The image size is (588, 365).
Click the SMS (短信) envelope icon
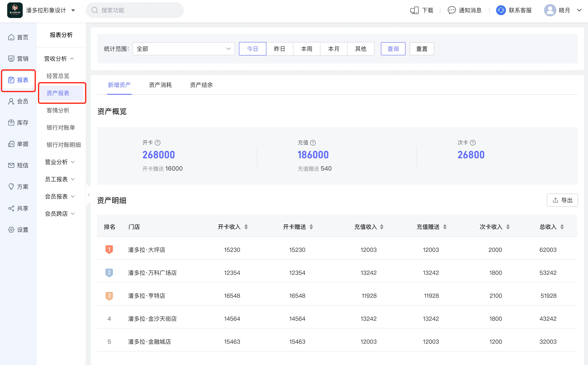coord(11,165)
